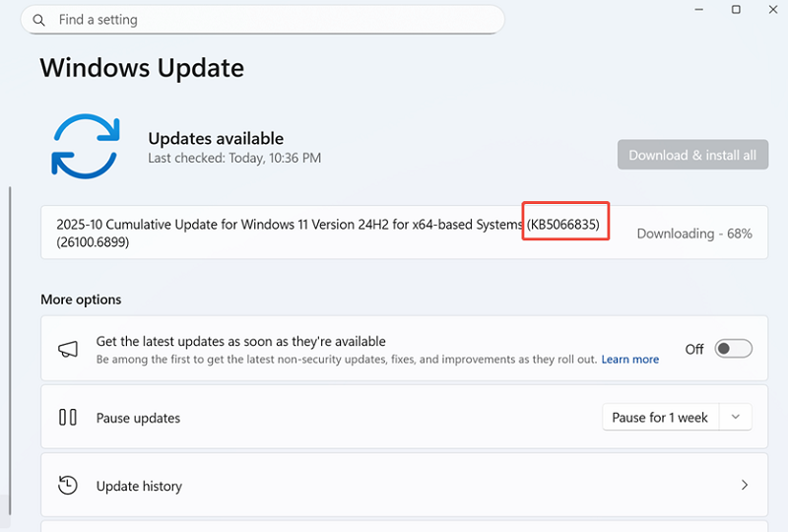
Task: Open the pause duration dropdown arrow
Action: click(736, 418)
